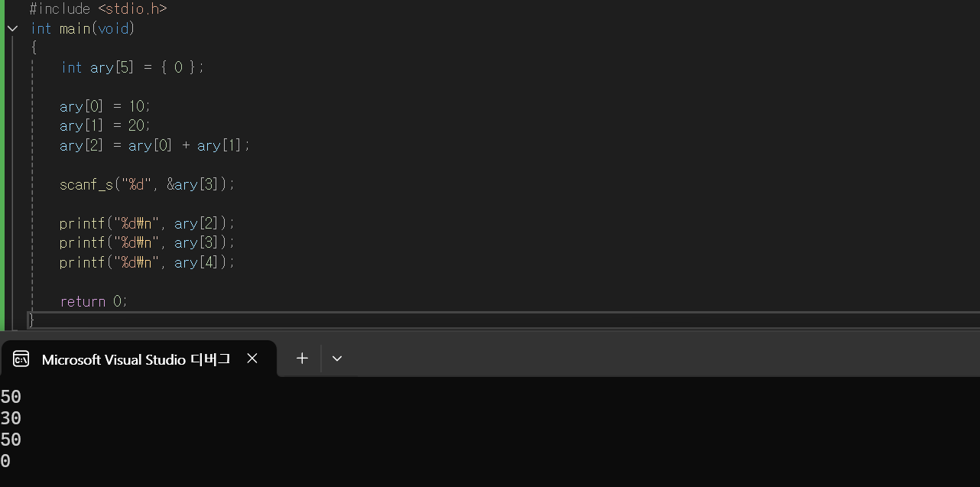980x487 pixels.
Task: Click the ary[2] = ary[0] + ary[1] line
Action: point(155,145)
